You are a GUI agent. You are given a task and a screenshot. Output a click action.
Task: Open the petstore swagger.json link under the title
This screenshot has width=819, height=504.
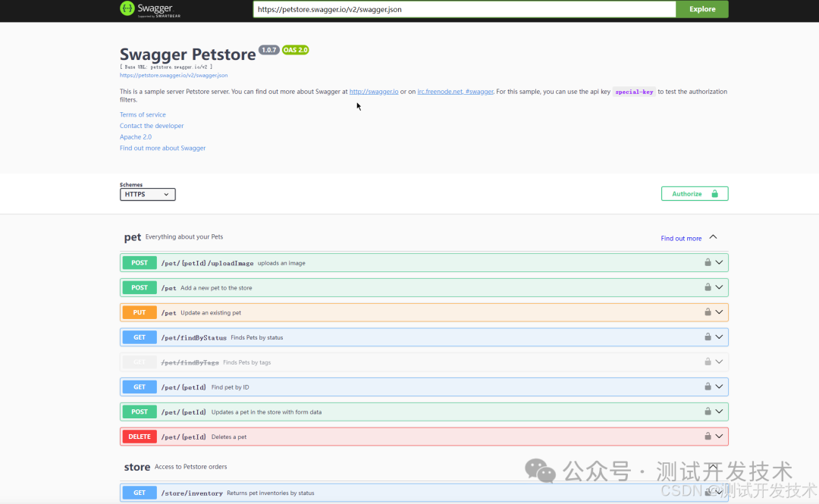(x=174, y=75)
